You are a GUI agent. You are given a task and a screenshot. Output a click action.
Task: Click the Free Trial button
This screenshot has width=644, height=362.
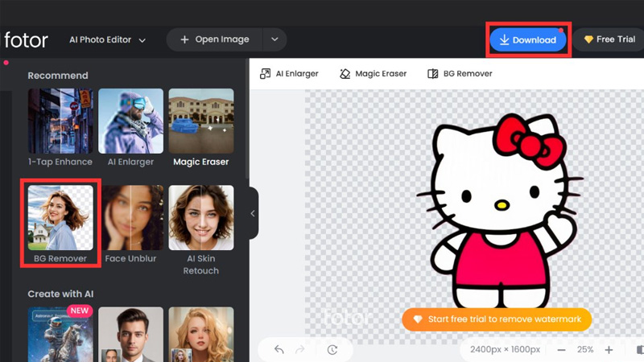(x=609, y=39)
